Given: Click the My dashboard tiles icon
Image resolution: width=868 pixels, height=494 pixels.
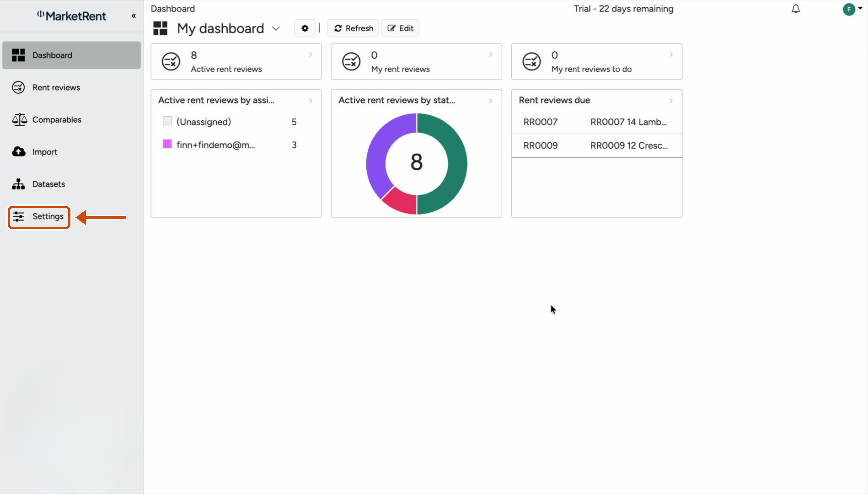Looking at the screenshot, I should tap(160, 28).
